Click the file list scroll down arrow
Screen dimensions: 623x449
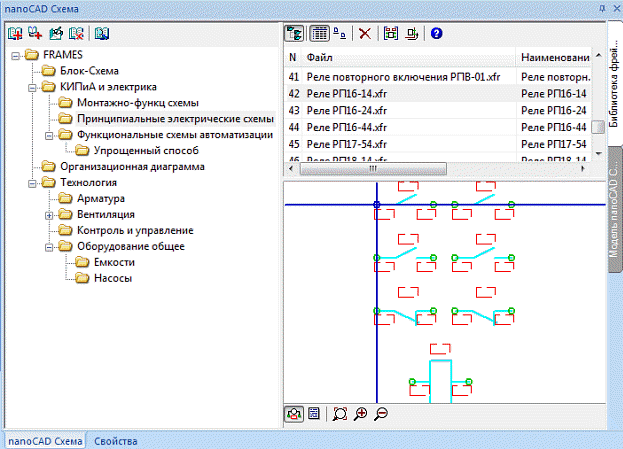(599, 153)
